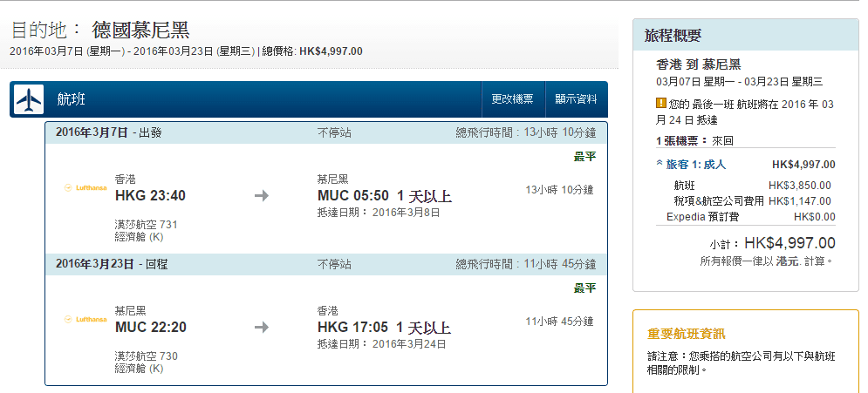Click the airplane icon beside 航班

28,100
